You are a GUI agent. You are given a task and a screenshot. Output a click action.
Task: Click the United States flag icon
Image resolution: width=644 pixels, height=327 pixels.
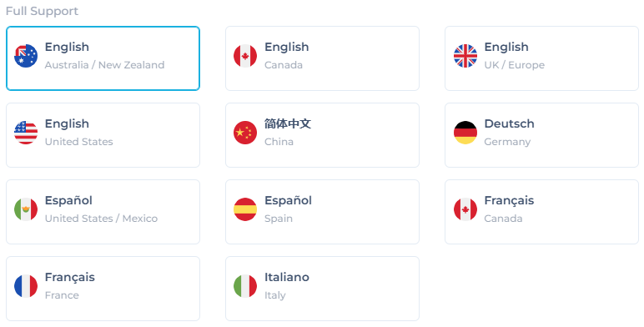26,133
